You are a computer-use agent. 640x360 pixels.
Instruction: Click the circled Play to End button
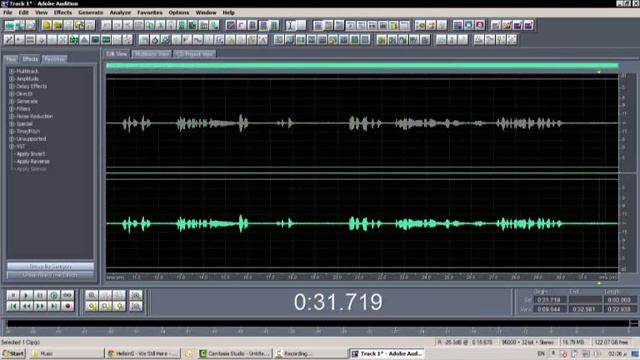(x=53, y=295)
